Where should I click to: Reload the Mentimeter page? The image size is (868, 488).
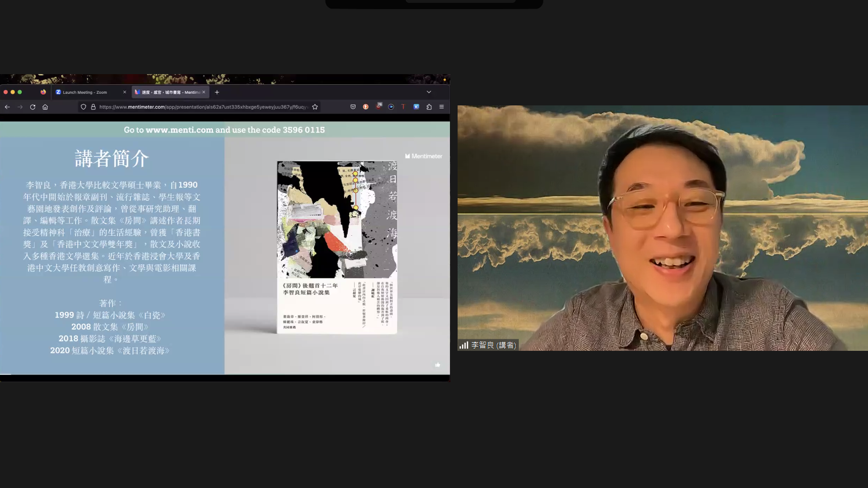pyautogui.click(x=33, y=107)
